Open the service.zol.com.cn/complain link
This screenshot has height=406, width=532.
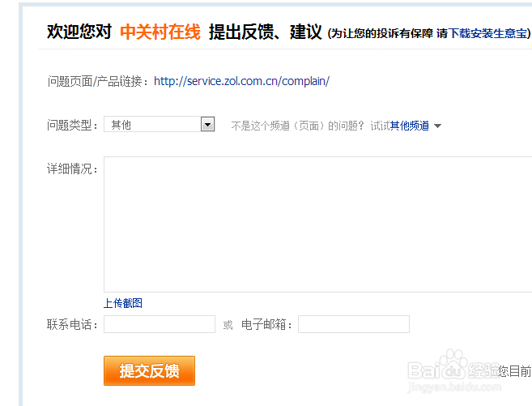pos(241,81)
